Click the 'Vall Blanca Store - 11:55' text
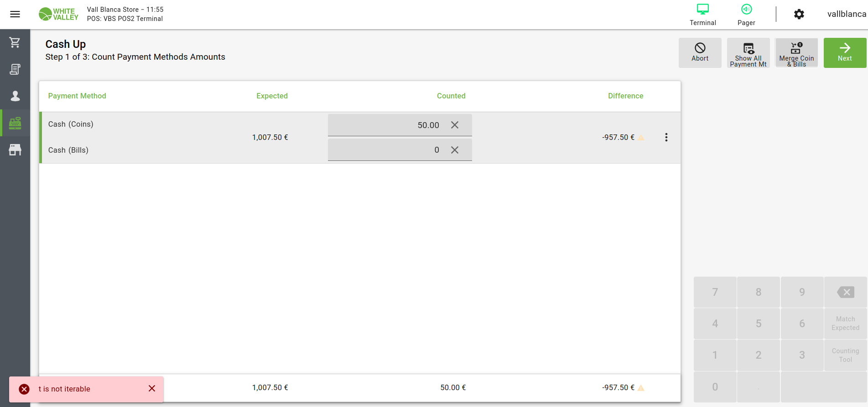The width and height of the screenshot is (868, 407). (125, 10)
